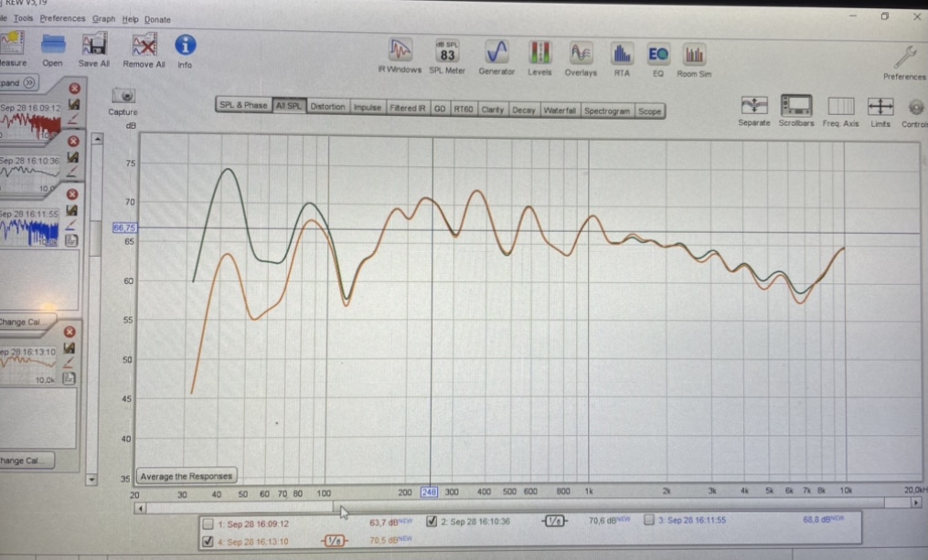The height and width of the screenshot is (560, 928).
Task: Check the Sep 28 16:11:55 trace checkbox
Action: pyautogui.click(x=648, y=520)
